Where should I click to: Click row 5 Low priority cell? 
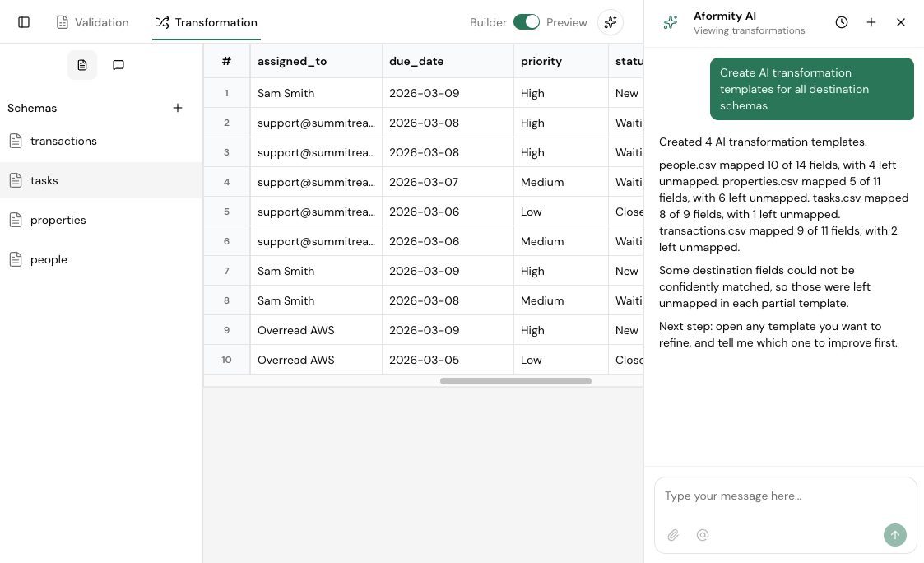pos(561,212)
